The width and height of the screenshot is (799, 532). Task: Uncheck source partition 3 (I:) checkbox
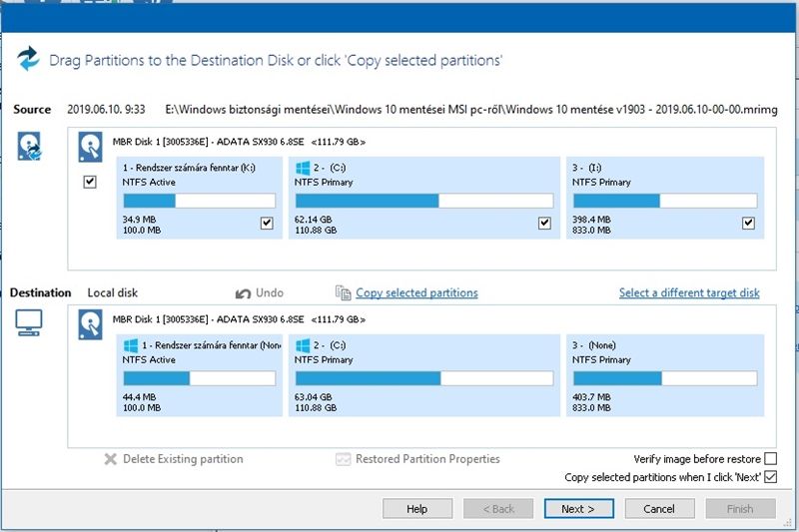[x=748, y=223]
